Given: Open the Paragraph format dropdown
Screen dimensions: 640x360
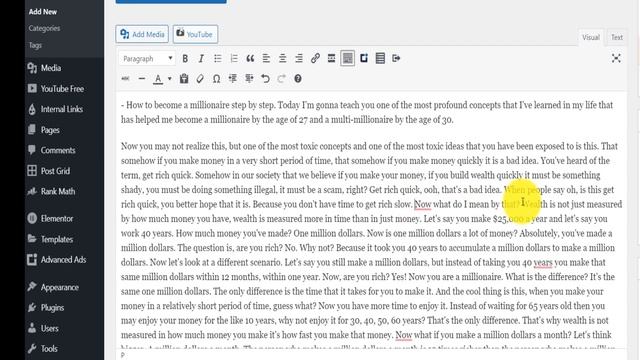Looking at the screenshot, I should (x=147, y=58).
